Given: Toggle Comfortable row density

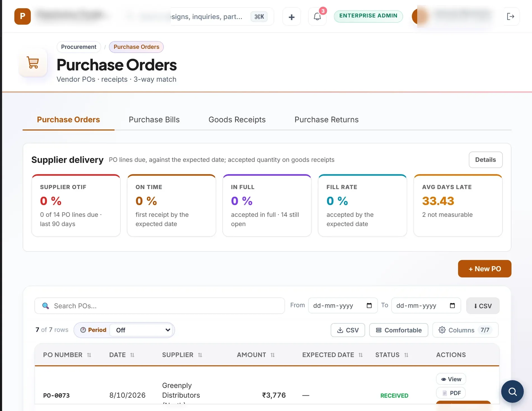Looking at the screenshot, I should tap(398, 330).
